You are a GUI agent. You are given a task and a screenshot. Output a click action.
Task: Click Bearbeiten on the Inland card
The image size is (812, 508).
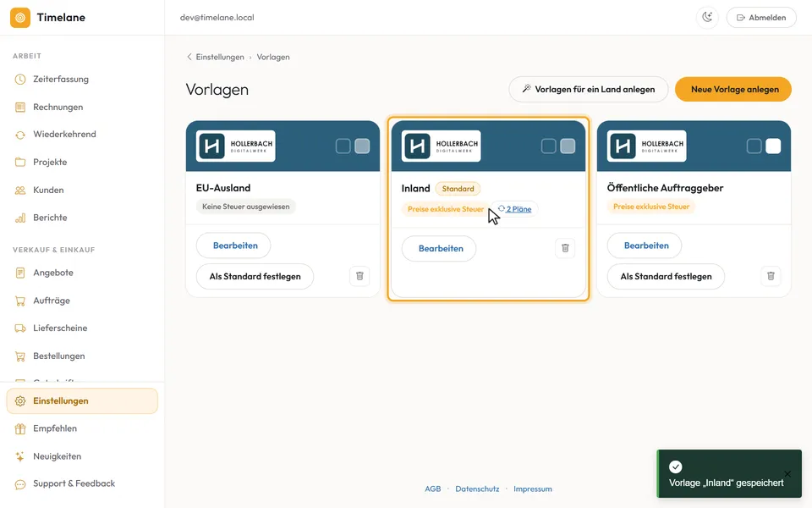tap(439, 249)
